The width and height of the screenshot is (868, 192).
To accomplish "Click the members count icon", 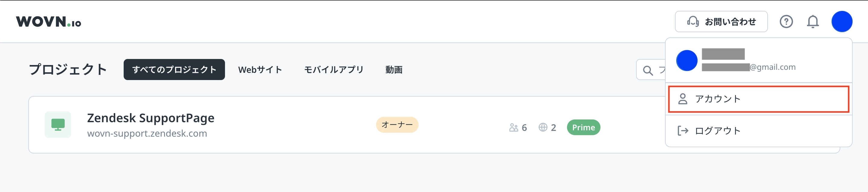I will (x=514, y=127).
